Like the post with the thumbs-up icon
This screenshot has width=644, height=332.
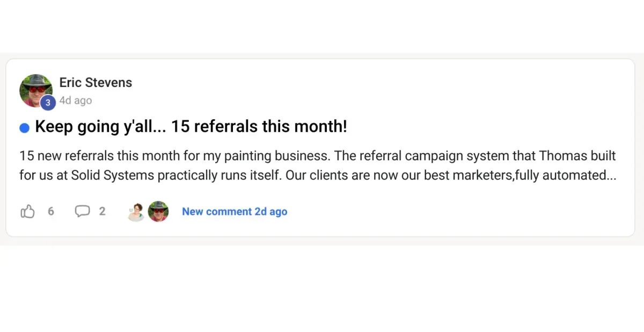point(27,212)
